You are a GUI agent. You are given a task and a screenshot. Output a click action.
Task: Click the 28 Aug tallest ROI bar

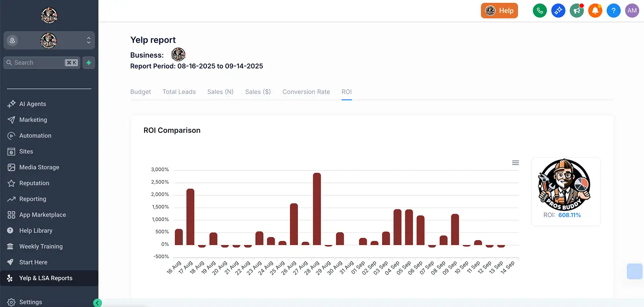coord(317,208)
